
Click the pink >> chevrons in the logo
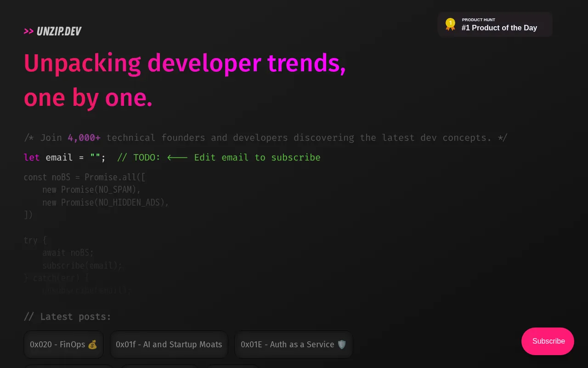coord(28,31)
